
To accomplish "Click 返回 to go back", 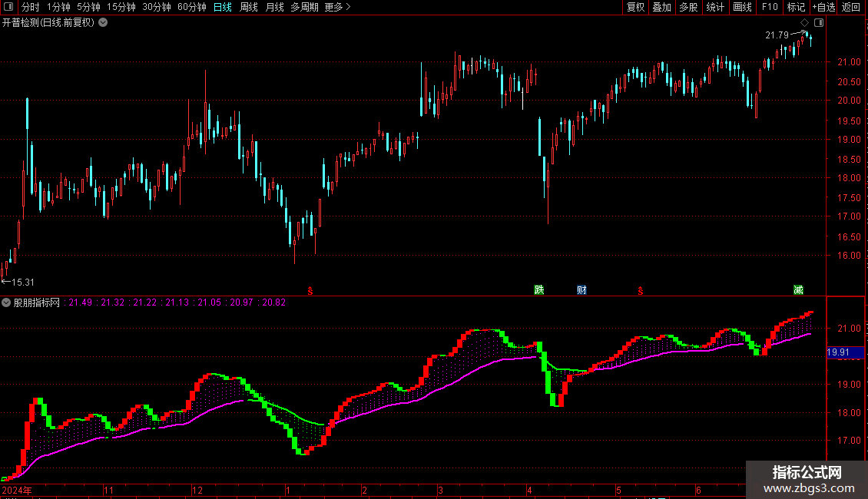I will tap(851, 7).
